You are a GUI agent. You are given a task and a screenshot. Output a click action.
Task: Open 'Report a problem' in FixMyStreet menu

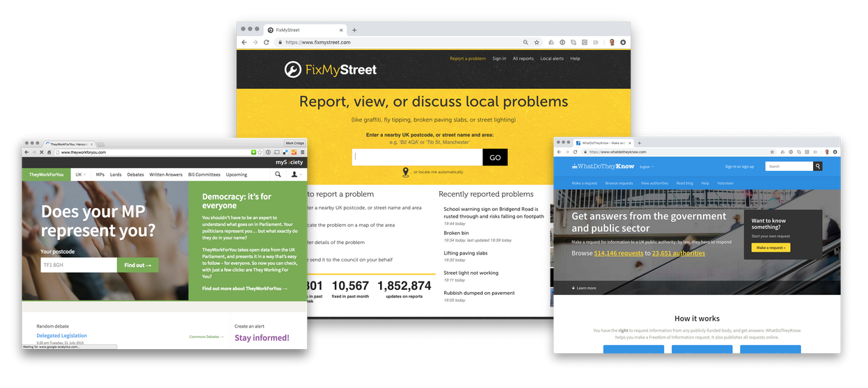click(468, 58)
